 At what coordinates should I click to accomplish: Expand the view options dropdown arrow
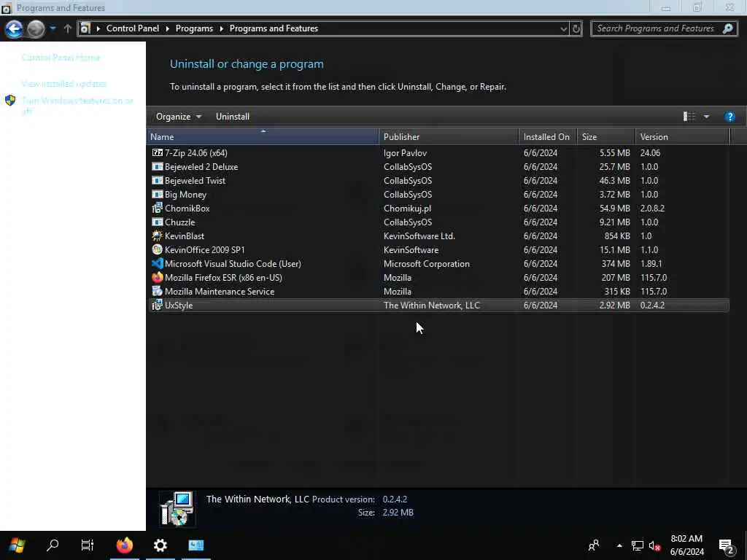point(706,117)
